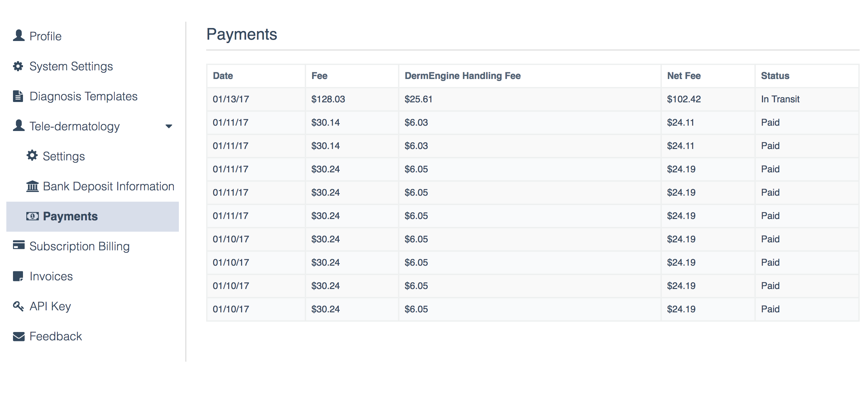Click the Feedback envelope icon

(19, 336)
